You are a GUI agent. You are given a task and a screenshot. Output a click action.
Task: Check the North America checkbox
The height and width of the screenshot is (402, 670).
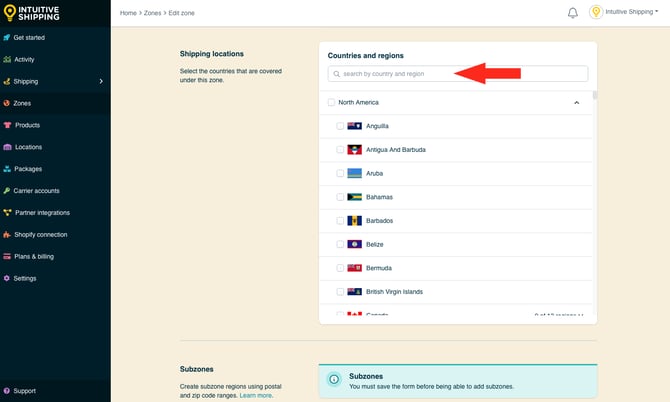click(331, 102)
